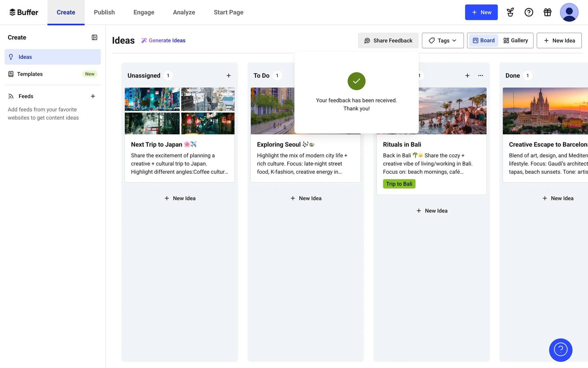This screenshot has width=588, height=368.
Task: Click the green Trip to Bali tag
Action: 399,184
